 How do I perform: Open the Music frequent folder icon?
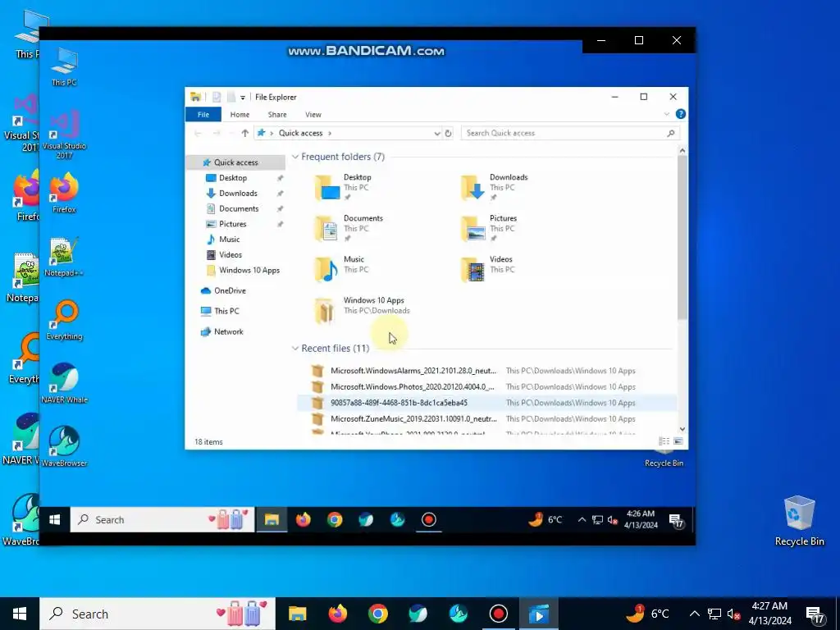point(326,269)
